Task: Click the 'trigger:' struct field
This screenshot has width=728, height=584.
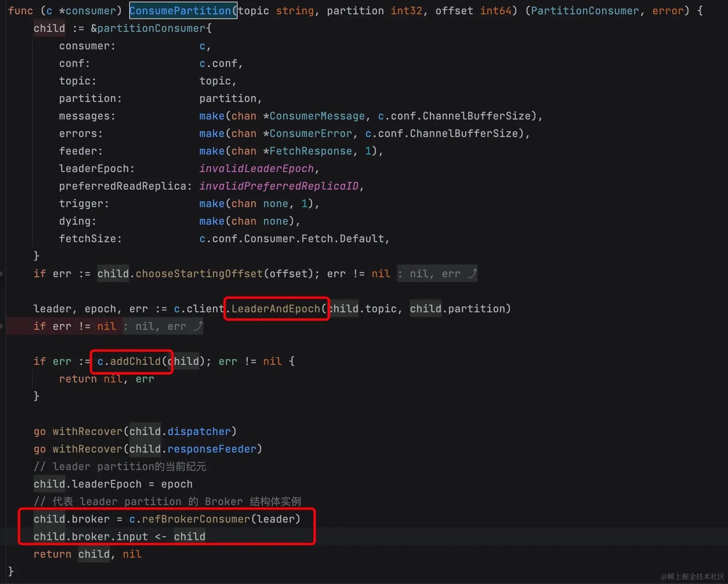Action: click(84, 204)
